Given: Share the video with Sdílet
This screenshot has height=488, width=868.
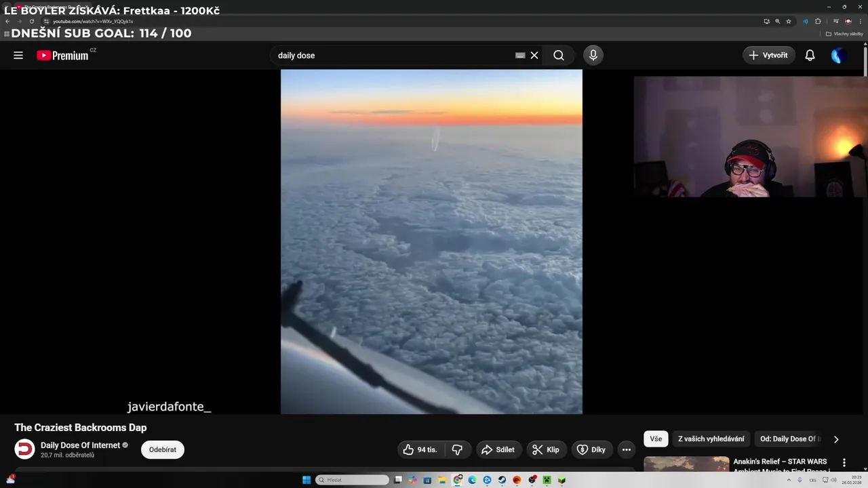Looking at the screenshot, I should [x=498, y=449].
